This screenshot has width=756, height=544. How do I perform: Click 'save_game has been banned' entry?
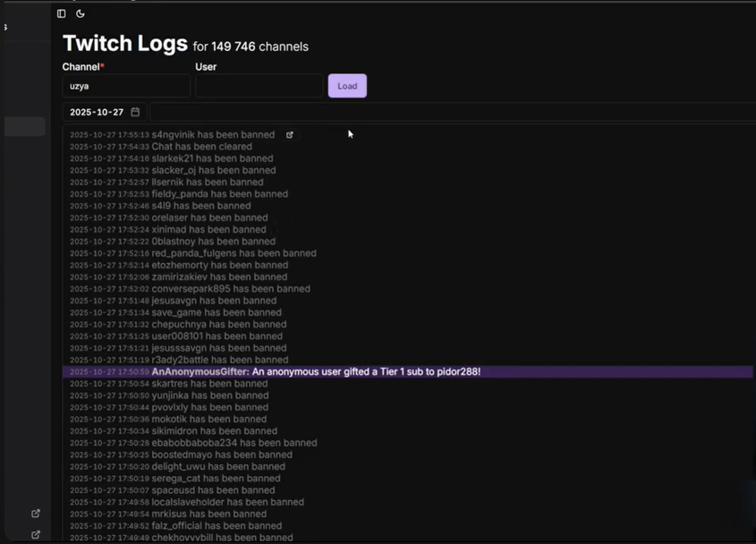(217, 312)
